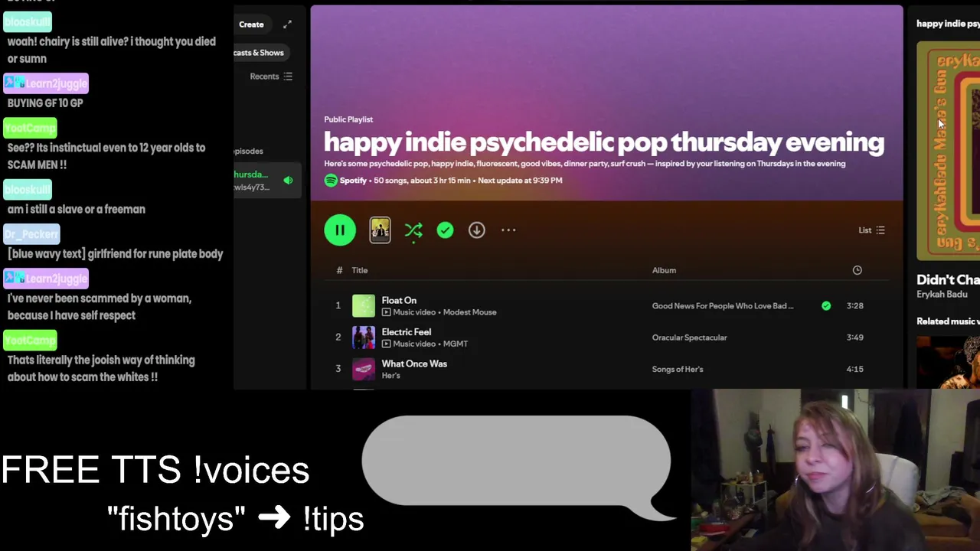Click the # column header
This screenshot has width=980, height=551.
coord(339,270)
